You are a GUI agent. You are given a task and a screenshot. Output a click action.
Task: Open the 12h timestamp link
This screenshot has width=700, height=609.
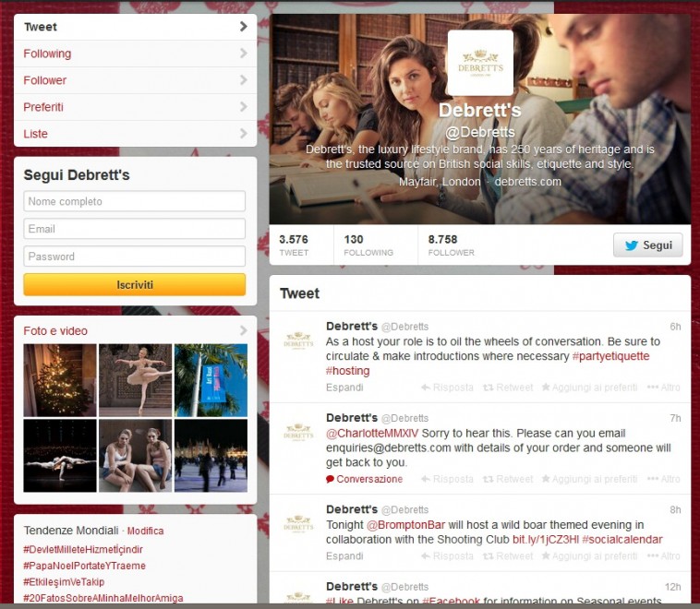(x=673, y=587)
